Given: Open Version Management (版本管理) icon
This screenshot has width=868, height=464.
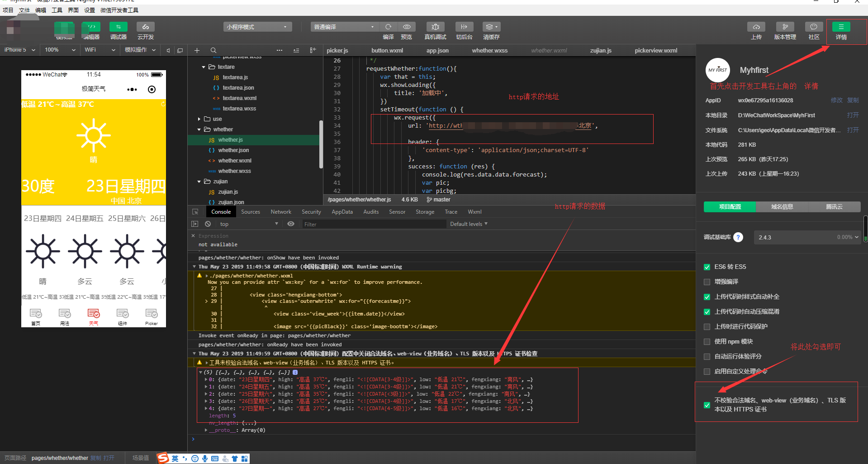Looking at the screenshot, I should point(785,27).
